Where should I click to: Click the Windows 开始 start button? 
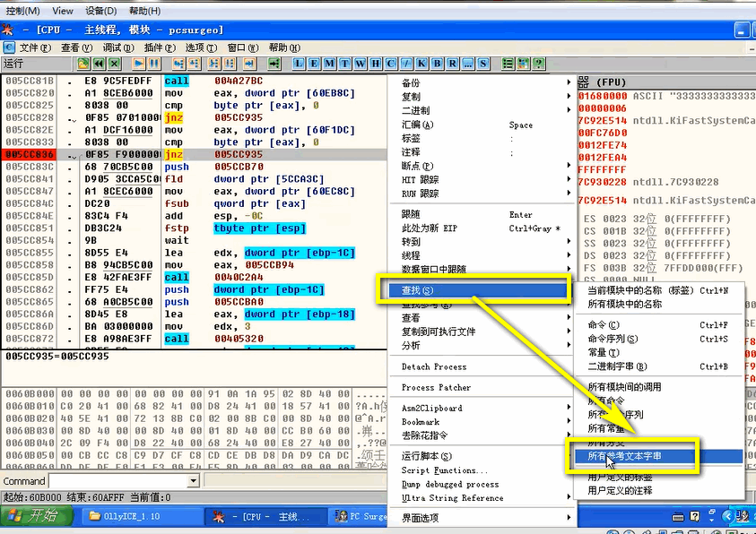point(36,516)
